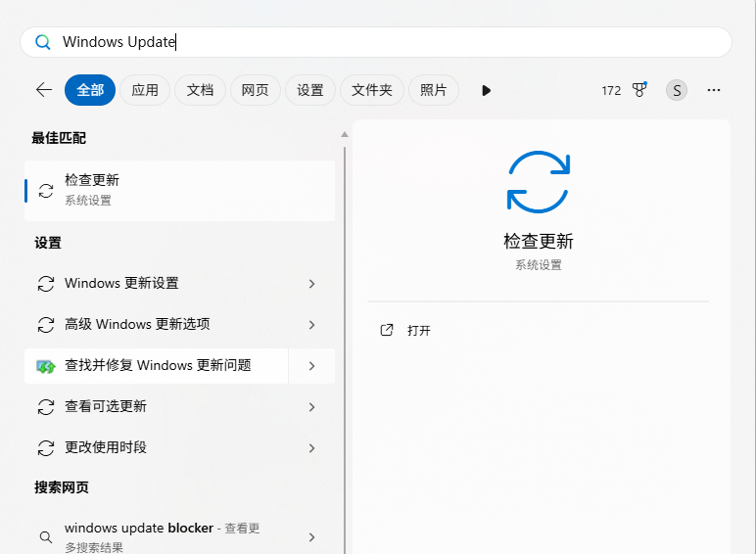Viewport: 756px width, 554px height.
Task: Expand the 查找并修复 Windows 更新问题 chevron
Action: click(312, 366)
